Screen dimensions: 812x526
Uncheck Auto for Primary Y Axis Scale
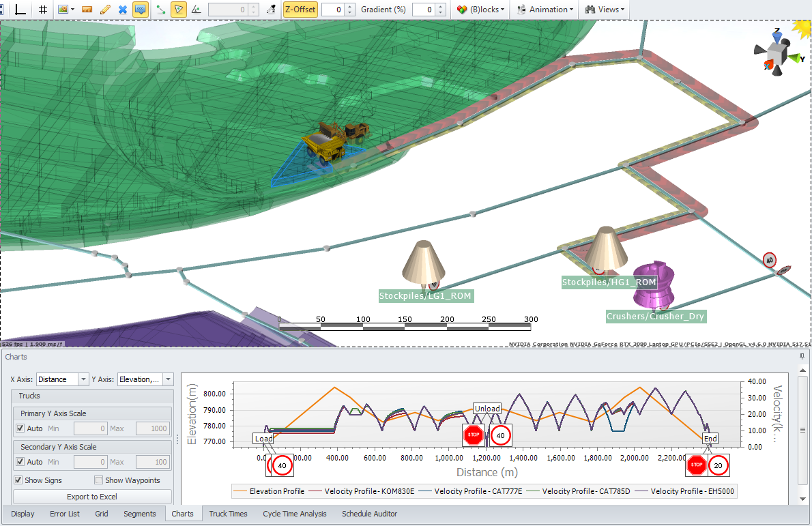(20, 428)
